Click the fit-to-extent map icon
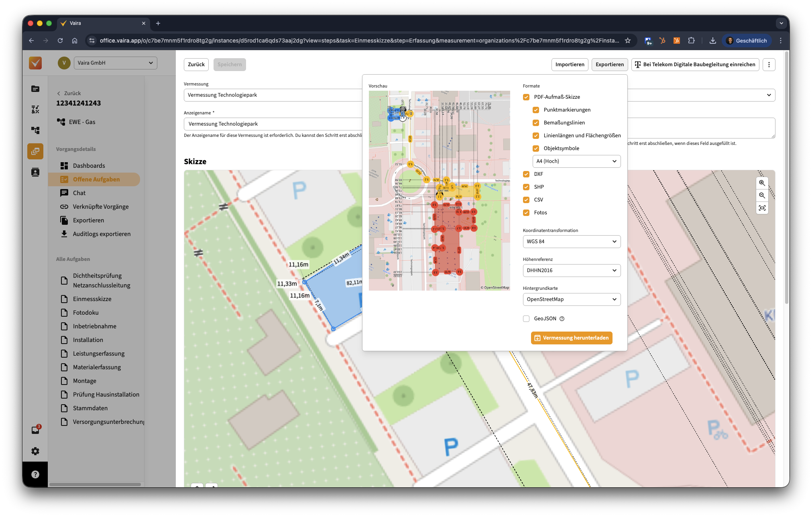 point(762,208)
